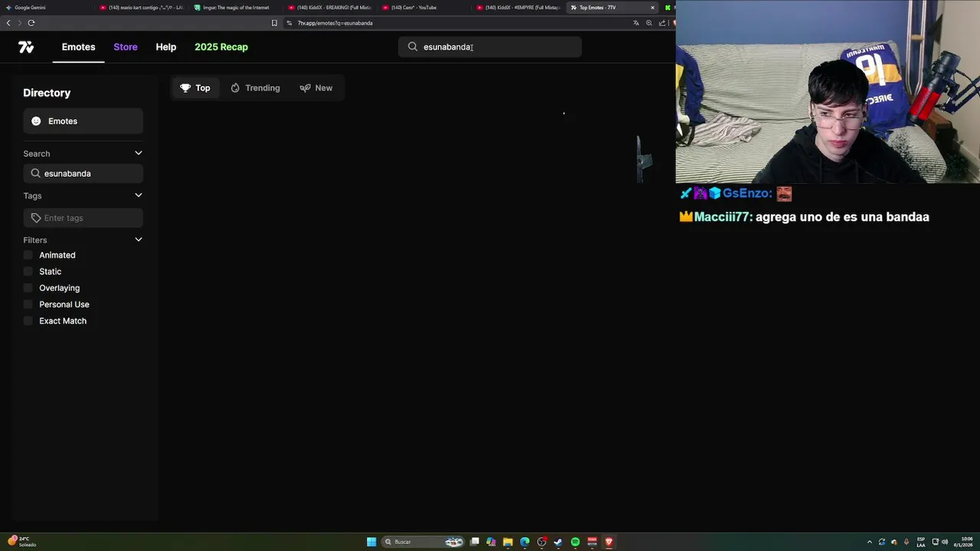
Task: Click the sidebar search field with esunabanda
Action: [83, 173]
